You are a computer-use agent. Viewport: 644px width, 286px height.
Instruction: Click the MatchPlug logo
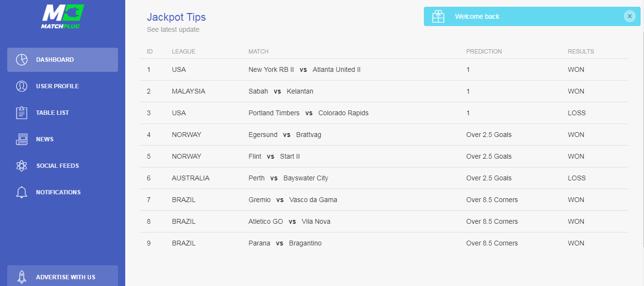[x=63, y=17]
